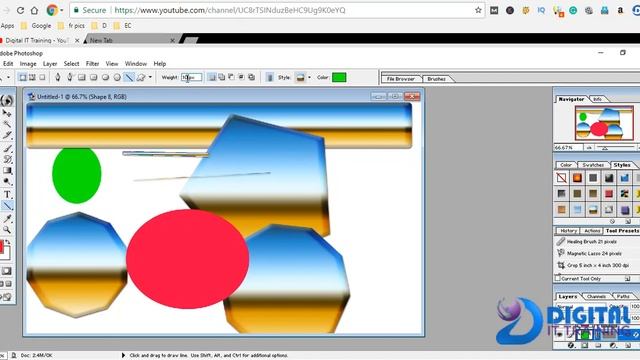Open the View menu
Screen dimensions: 640x360
point(111,64)
